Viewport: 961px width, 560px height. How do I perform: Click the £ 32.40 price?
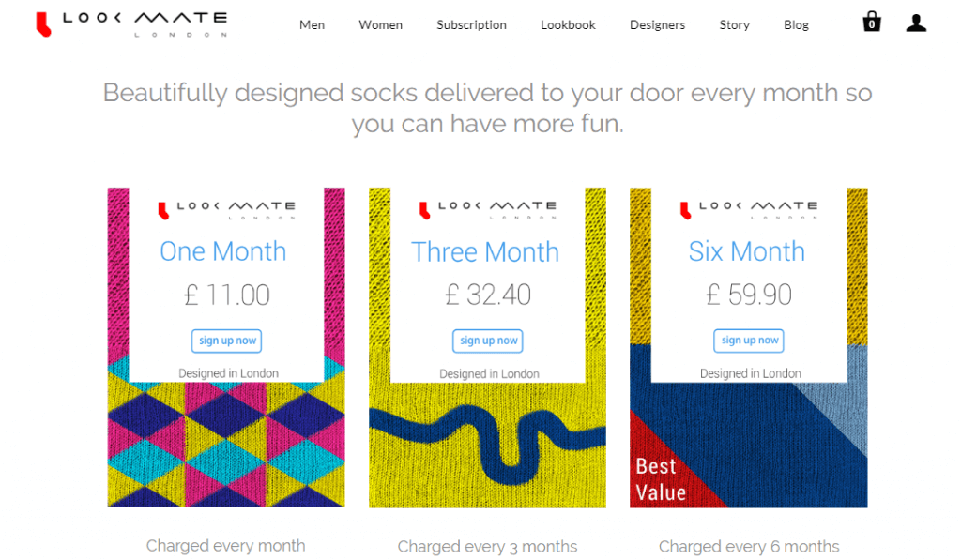point(488,295)
